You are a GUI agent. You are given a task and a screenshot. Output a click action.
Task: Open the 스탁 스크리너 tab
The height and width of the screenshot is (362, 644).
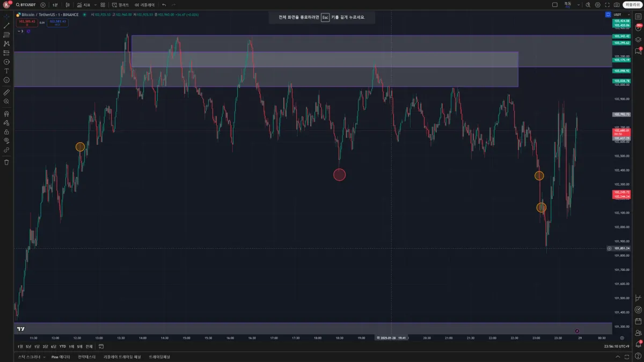29,357
